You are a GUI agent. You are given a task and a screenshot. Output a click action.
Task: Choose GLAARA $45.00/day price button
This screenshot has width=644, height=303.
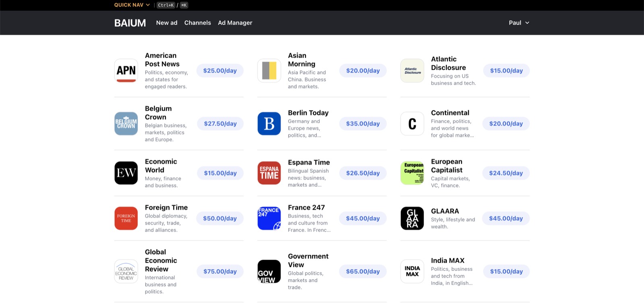click(506, 218)
